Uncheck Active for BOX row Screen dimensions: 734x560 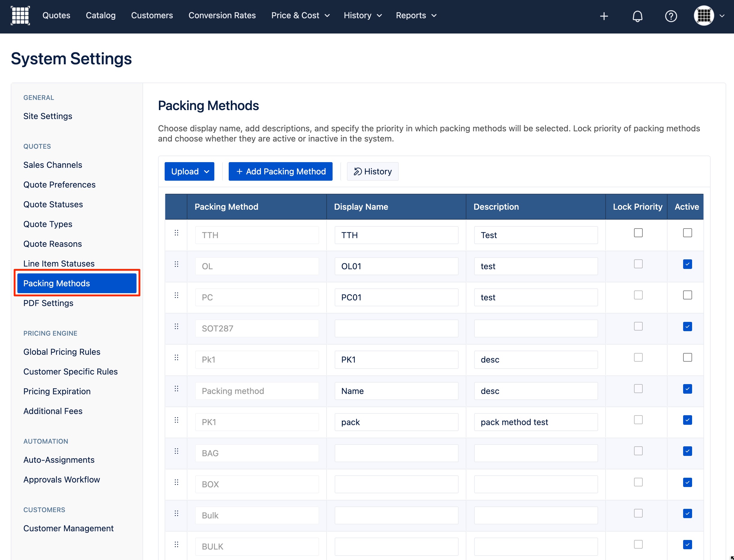(687, 482)
